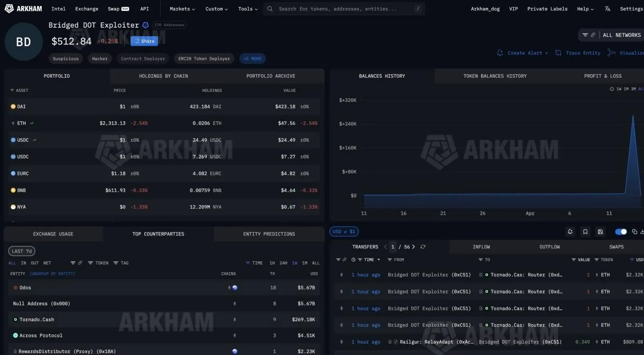Click the FROM column filter icon
Screen dimensions: 644x355
(x=390, y=260)
